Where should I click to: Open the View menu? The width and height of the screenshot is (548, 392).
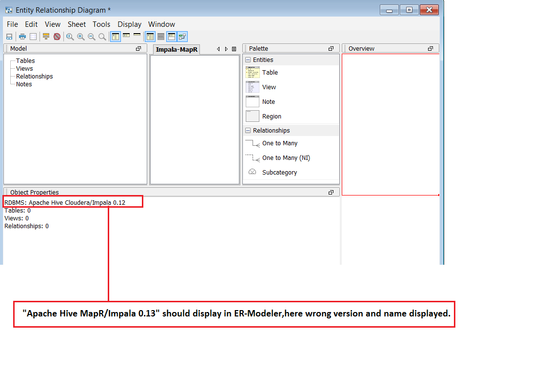(53, 24)
